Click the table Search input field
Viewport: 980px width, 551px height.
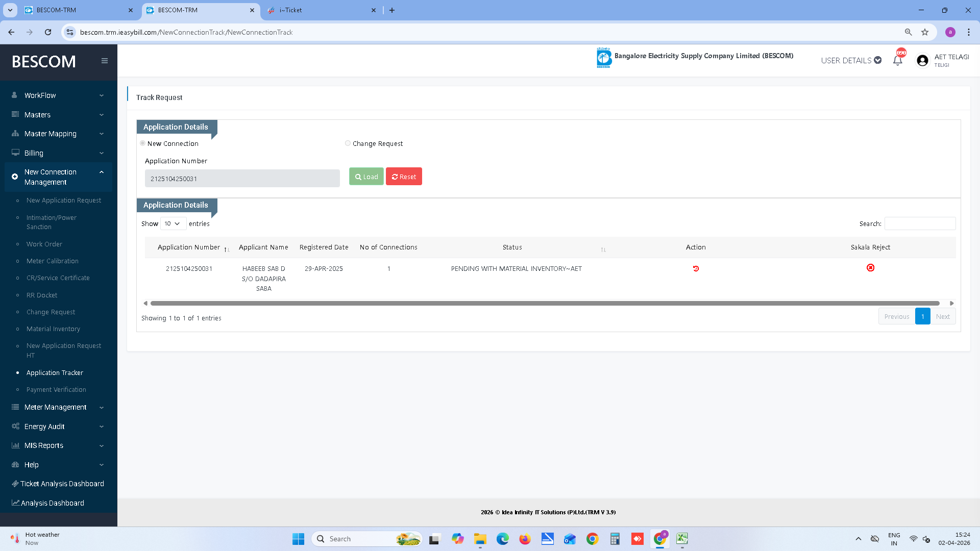(x=920, y=223)
